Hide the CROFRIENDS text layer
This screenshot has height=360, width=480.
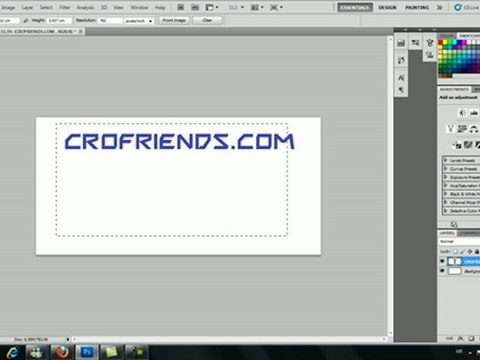(442, 261)
